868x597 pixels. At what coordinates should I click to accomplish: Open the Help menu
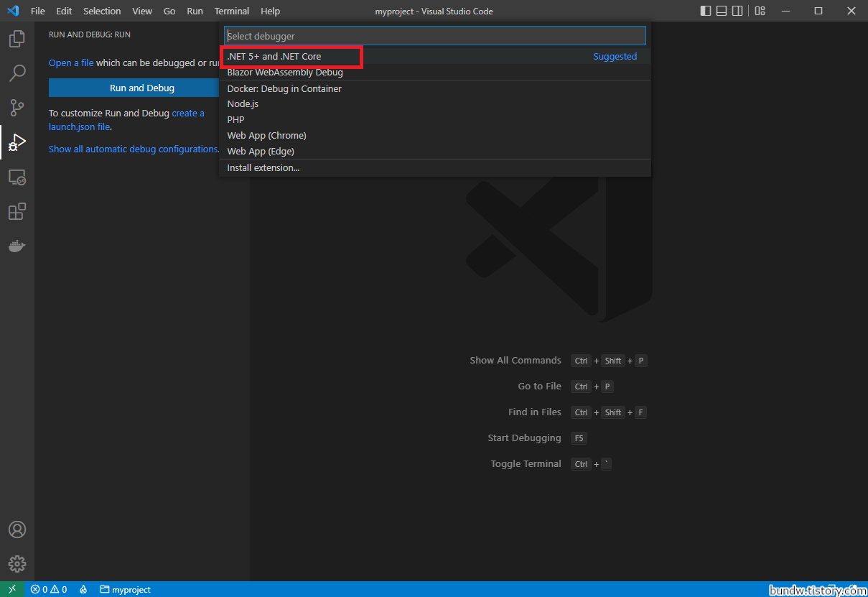point(271,11)
